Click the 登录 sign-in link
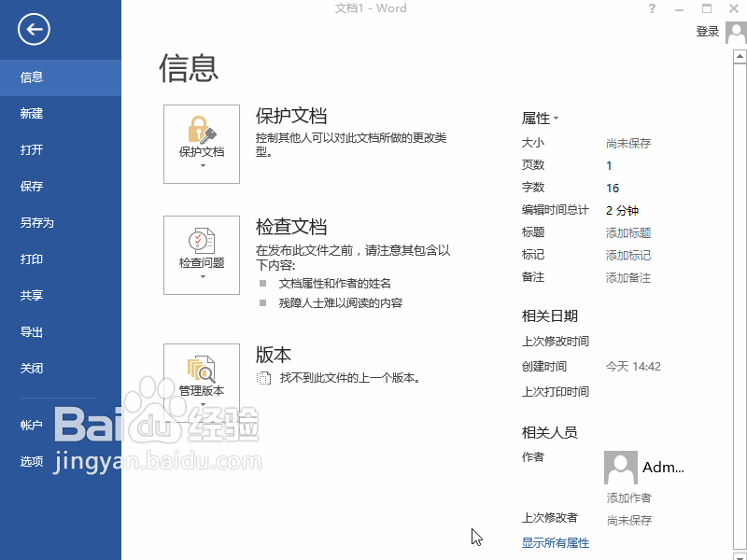The height and width of the screenshot is (560, 747). [708, 32]
